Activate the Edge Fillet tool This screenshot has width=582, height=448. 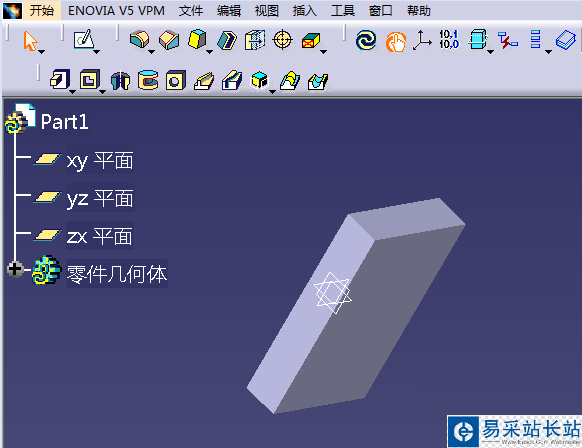[x=139, y=39]
